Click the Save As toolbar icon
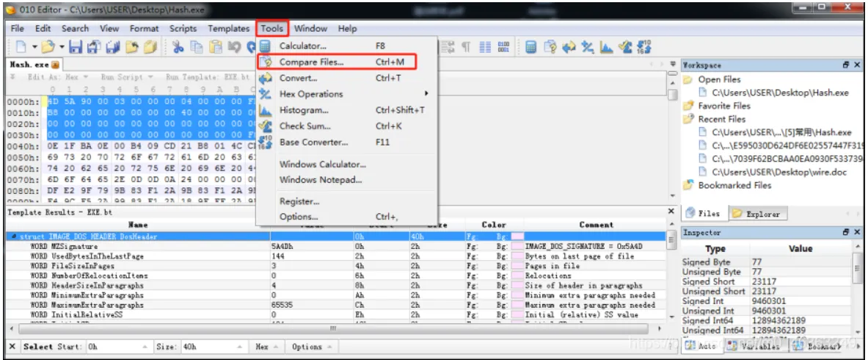Image resolution: width=868 pixels, height=360 pixels. pos(94,47)
